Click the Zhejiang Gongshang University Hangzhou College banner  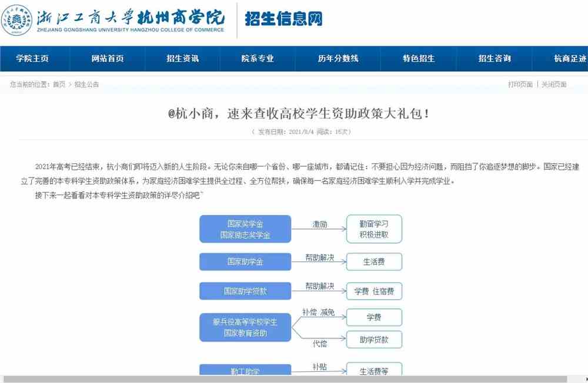131,20
